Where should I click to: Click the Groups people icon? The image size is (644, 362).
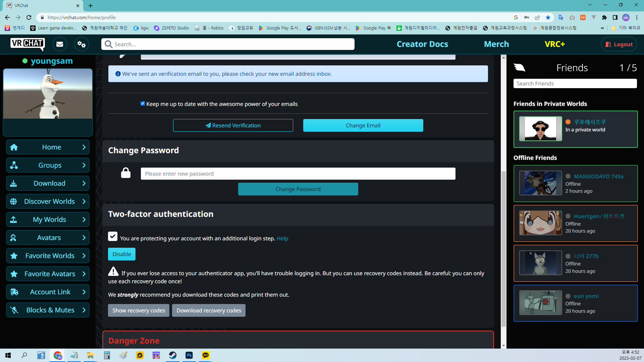click(14, 165)
